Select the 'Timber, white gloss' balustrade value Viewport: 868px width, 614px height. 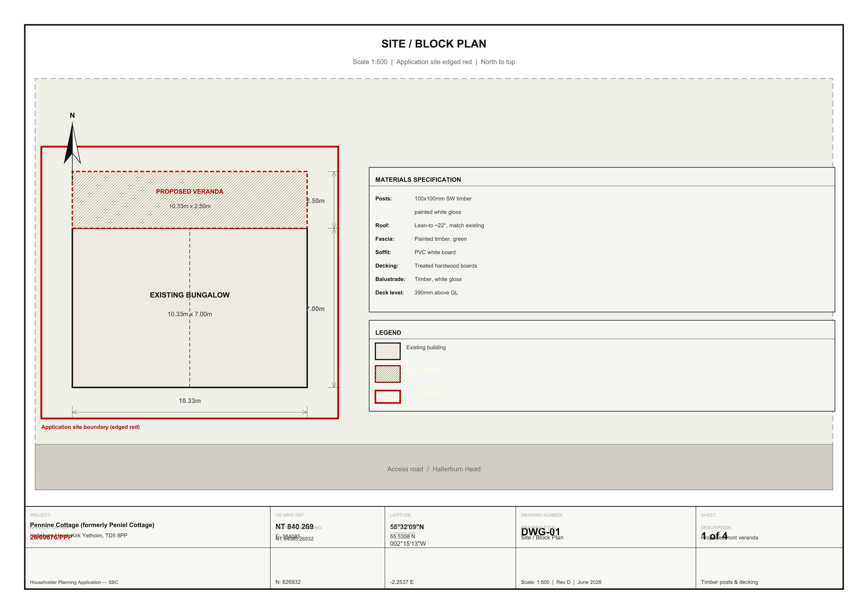coord(438,279)
